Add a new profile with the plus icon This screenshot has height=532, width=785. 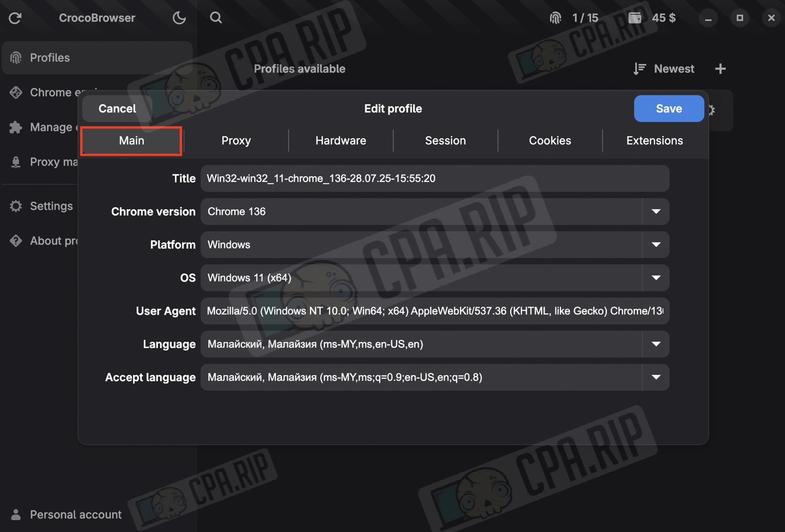[x=720, y=69]
